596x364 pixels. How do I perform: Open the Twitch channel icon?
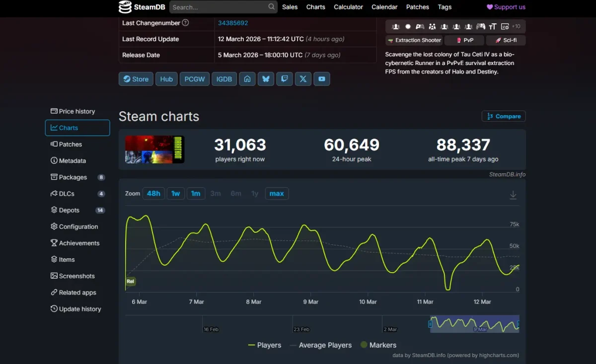(x=284, y=78)
